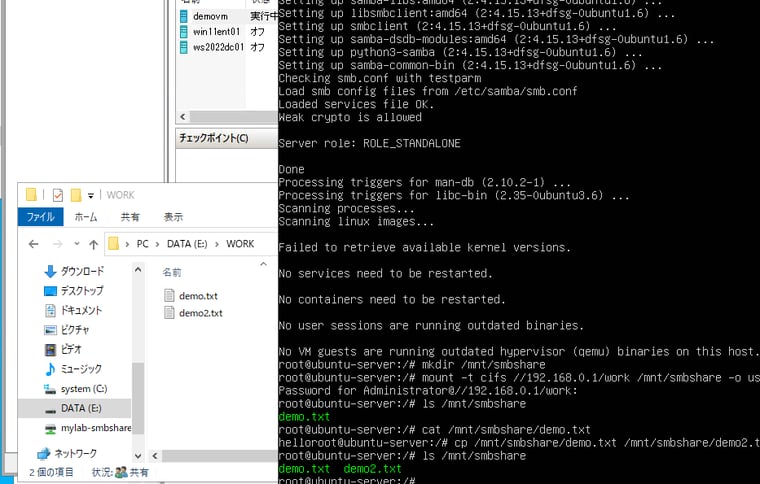Click the folder icon in Explorer title bar
This screenshot has height=484, width=760.
click(x=32, y=195)
